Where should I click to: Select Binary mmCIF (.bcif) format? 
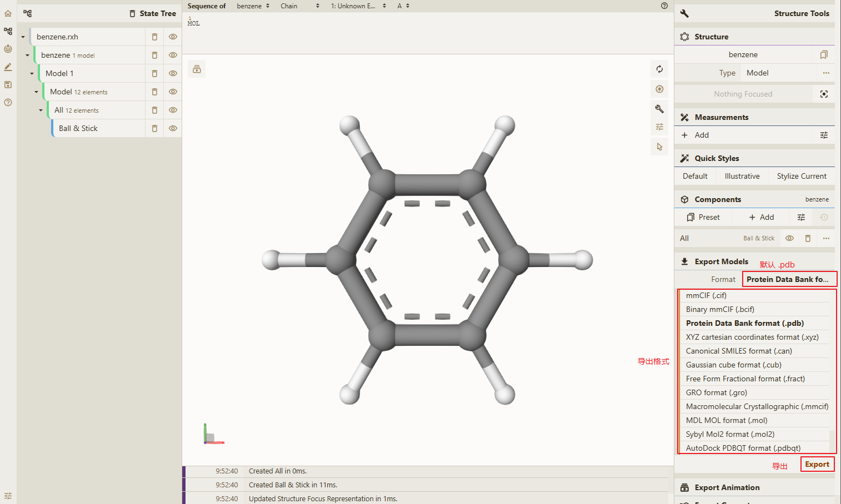(754, 309)
